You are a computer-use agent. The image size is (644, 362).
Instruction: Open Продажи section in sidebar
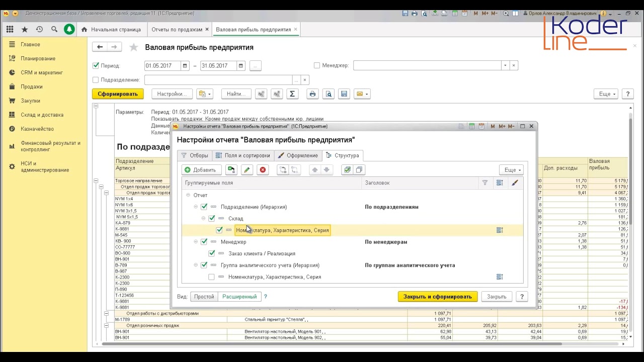click(x=32, y=86)
